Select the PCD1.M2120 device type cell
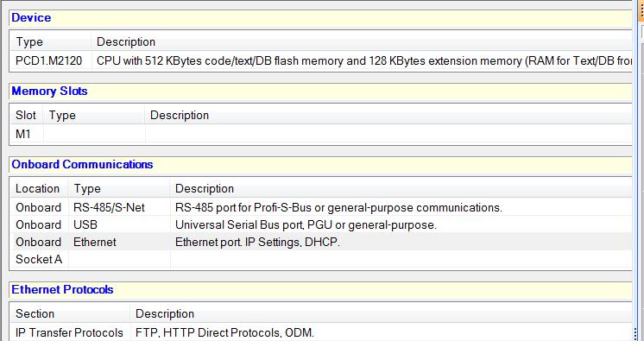The width and height of the screenshot is (644, 341). tap(51, 60)
